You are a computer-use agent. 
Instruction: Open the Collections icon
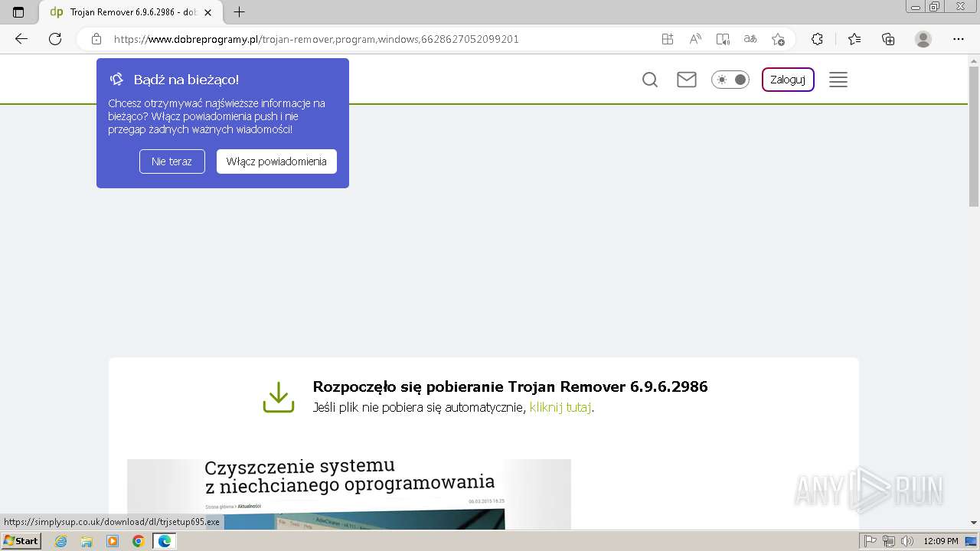[x=888, y=39]
